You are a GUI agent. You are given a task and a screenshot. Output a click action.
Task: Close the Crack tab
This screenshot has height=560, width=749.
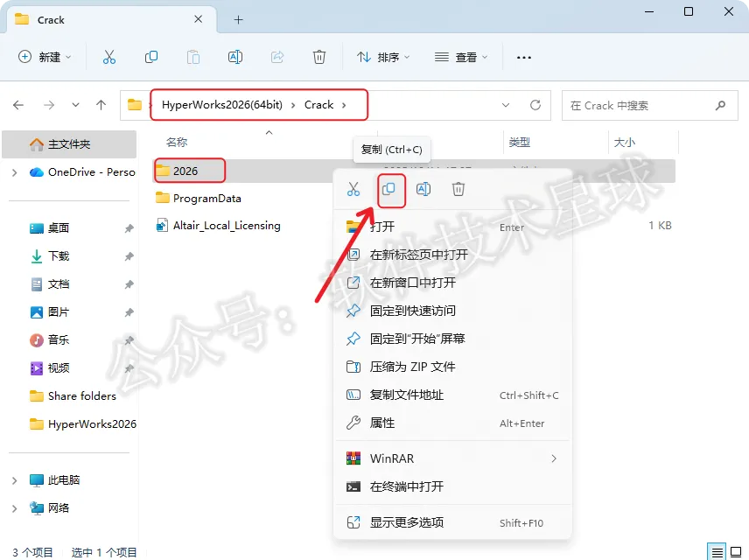click(199, 19)
